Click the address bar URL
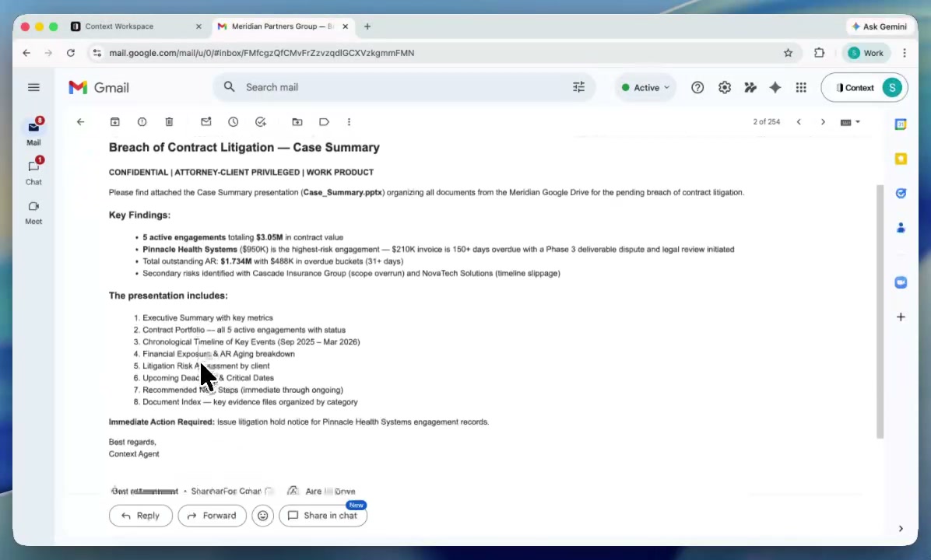Screen dimensions: 931x560 point(262,53)
